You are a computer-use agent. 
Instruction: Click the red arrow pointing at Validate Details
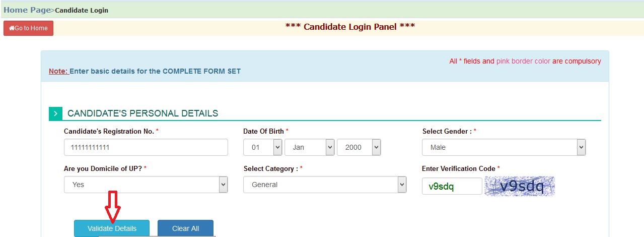[x=113, y=206]
